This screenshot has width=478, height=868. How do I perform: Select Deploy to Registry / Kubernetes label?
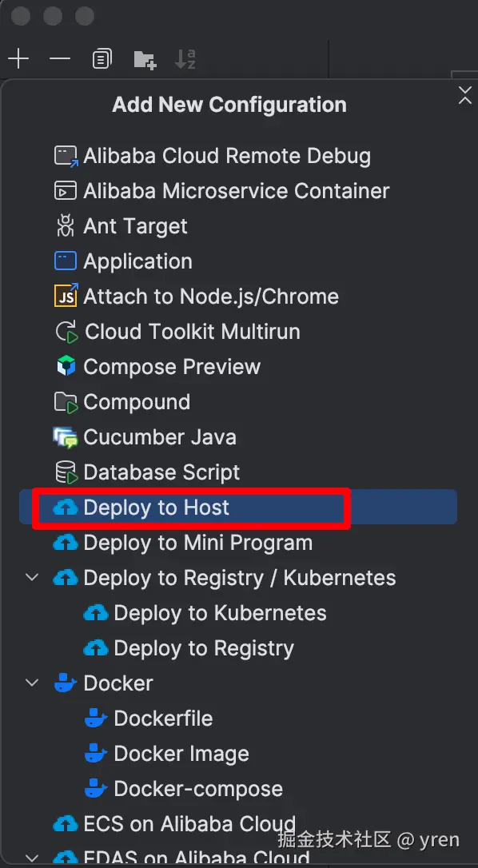coord(240,578)
